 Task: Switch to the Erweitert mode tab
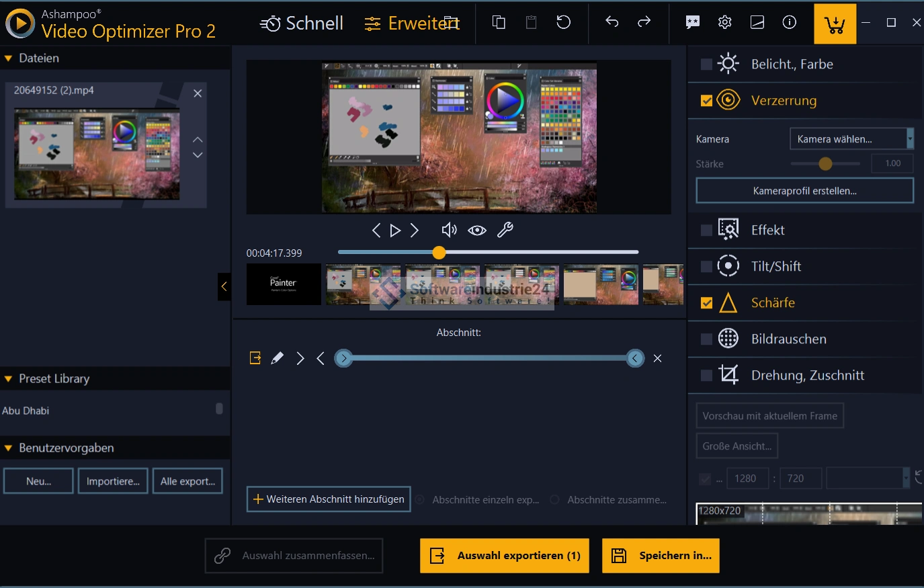point(412,24)
